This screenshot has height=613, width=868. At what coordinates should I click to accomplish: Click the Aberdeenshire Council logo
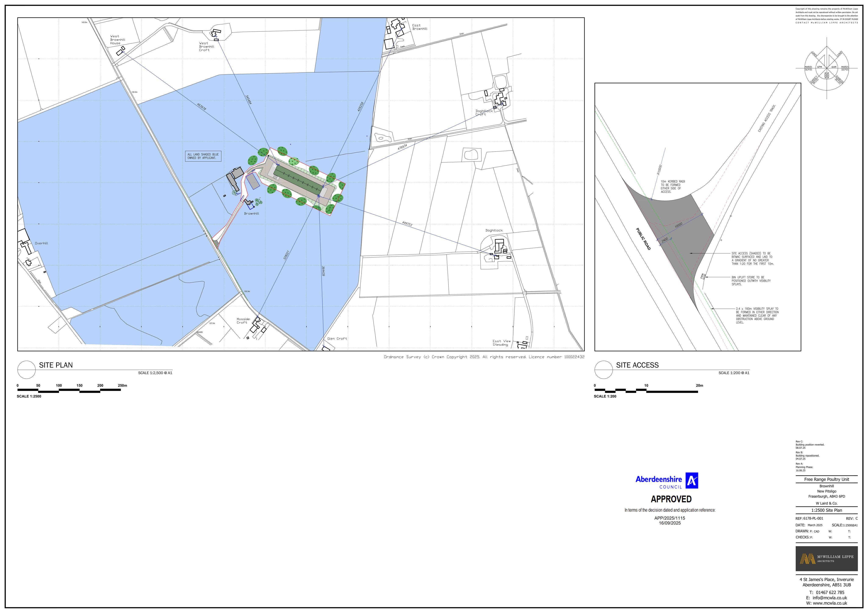667,481
